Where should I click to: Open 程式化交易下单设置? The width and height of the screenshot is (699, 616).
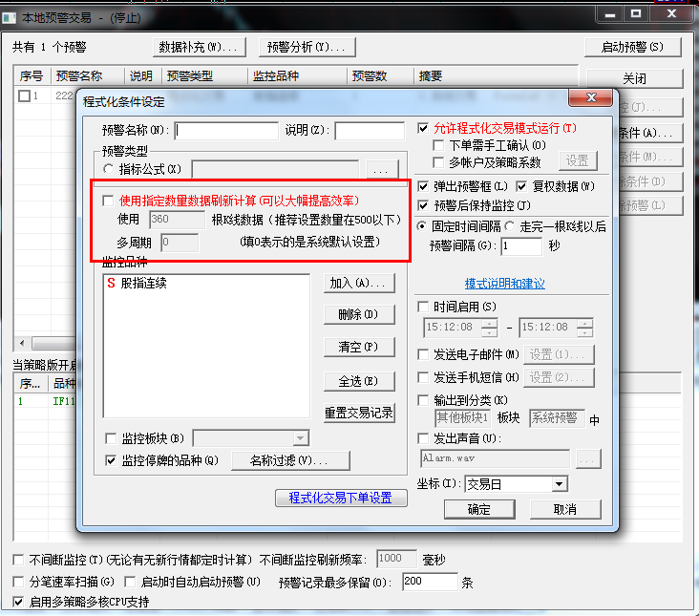click(341, 498)
